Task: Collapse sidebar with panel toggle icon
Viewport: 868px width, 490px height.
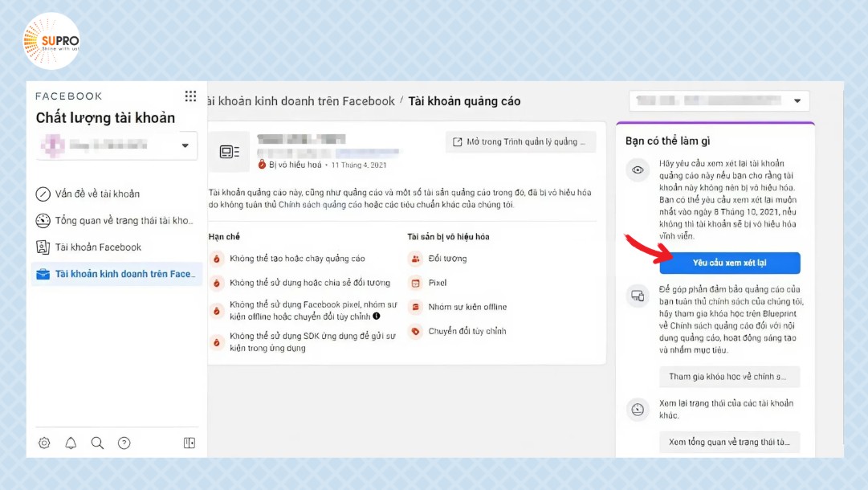Action: (x=189, y=443)
